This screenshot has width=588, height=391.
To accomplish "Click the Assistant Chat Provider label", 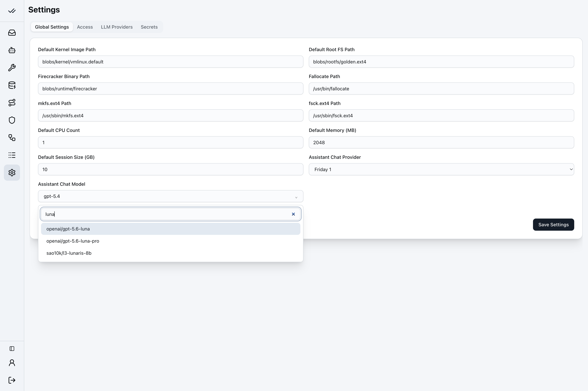I will click(x=335, y=157).
